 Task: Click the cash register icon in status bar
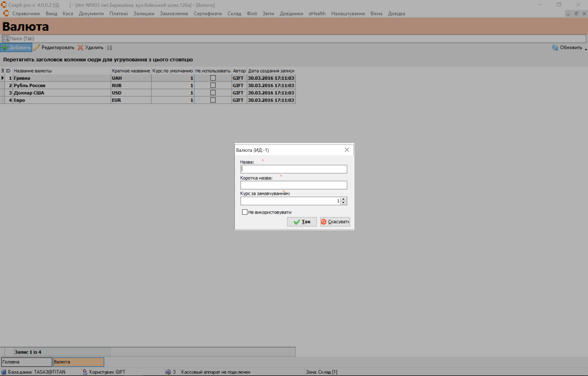point(168,372)
